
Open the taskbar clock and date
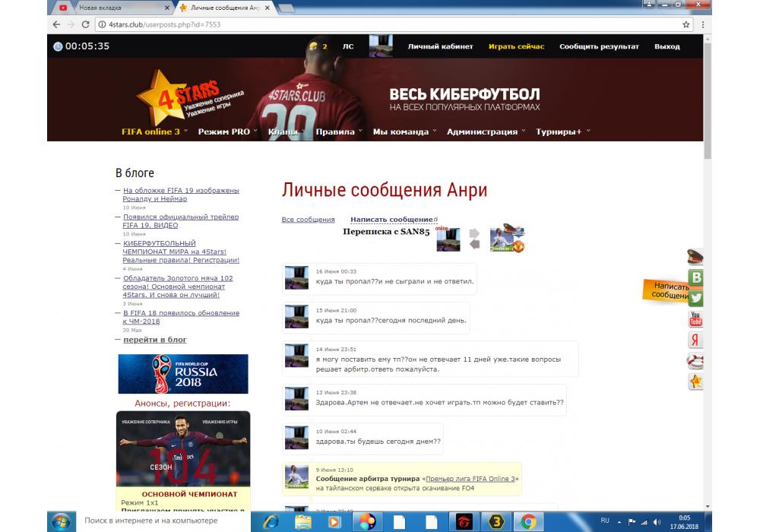point(684,522)
